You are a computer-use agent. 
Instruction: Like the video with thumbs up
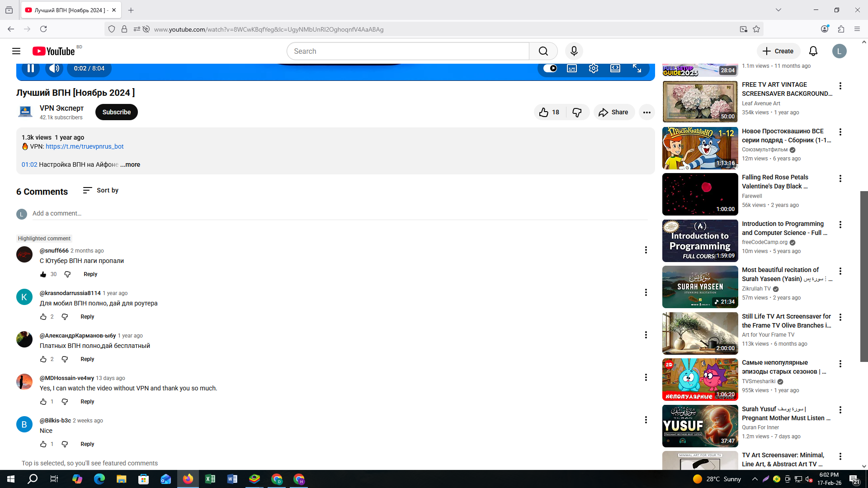coord(549,112)
